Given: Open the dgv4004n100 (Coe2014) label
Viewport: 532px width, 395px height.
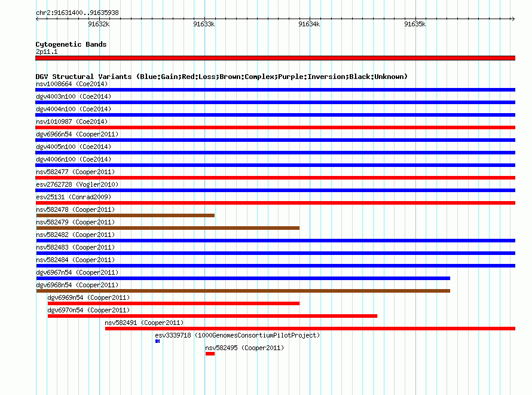Looking at the screenshot, I should point(74,109).
